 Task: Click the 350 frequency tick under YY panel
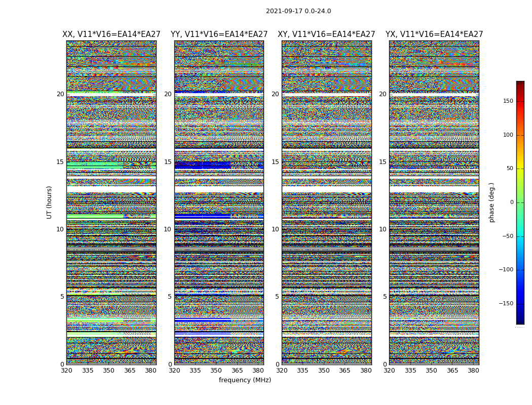[216, 371]
